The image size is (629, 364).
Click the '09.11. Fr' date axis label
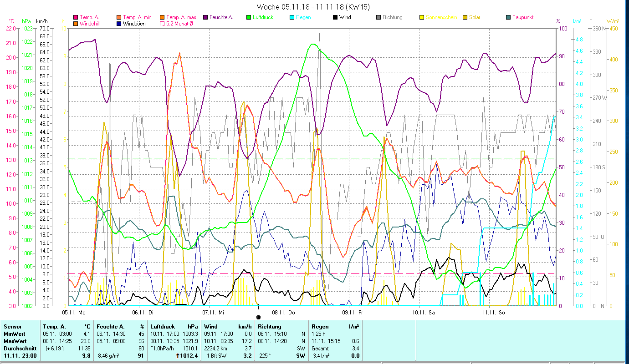(x=353, y=312)
